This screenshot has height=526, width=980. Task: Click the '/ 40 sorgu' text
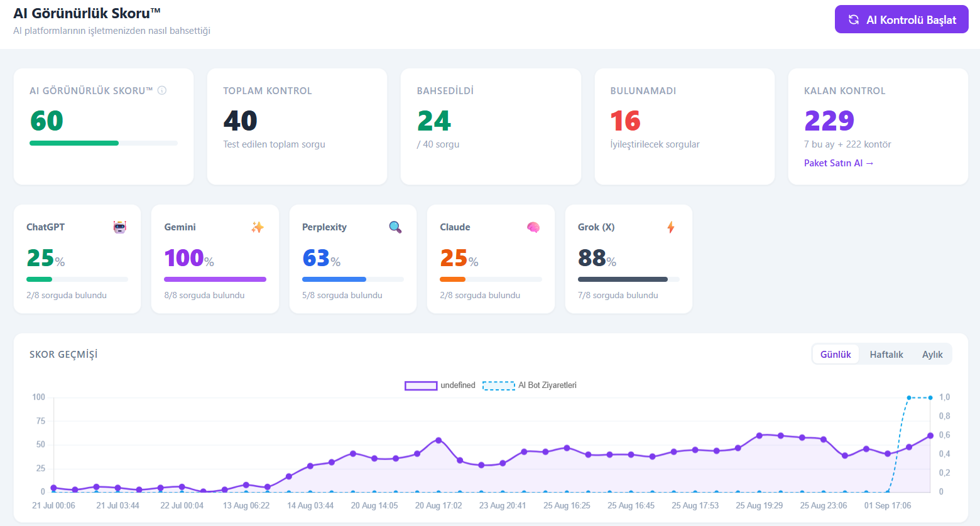pyautogui.click(x=438, y=144)
